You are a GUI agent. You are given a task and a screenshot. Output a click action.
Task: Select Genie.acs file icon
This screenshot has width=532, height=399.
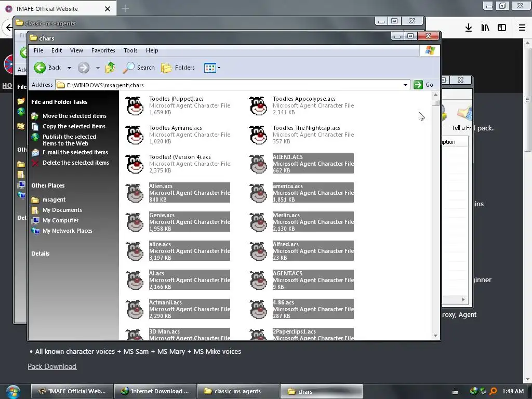click(135, 222)
